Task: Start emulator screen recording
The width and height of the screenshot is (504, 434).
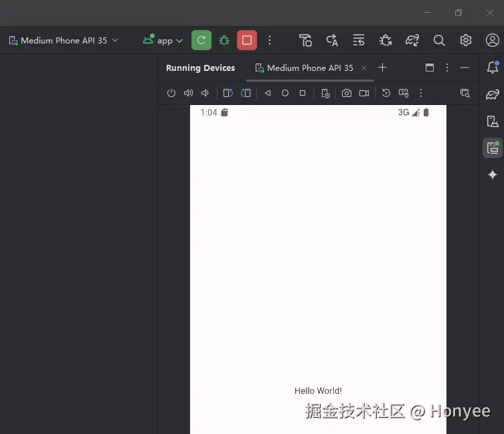Action: (364, 93)
